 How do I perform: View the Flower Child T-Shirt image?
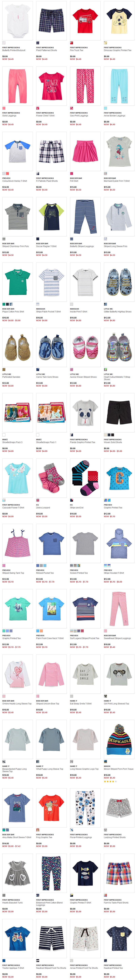click(51, 86)
